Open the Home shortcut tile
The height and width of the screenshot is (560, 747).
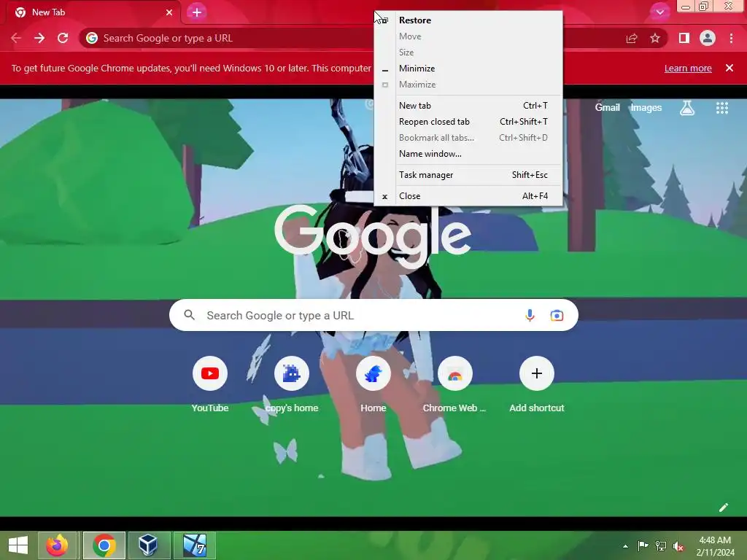[373, 384]
